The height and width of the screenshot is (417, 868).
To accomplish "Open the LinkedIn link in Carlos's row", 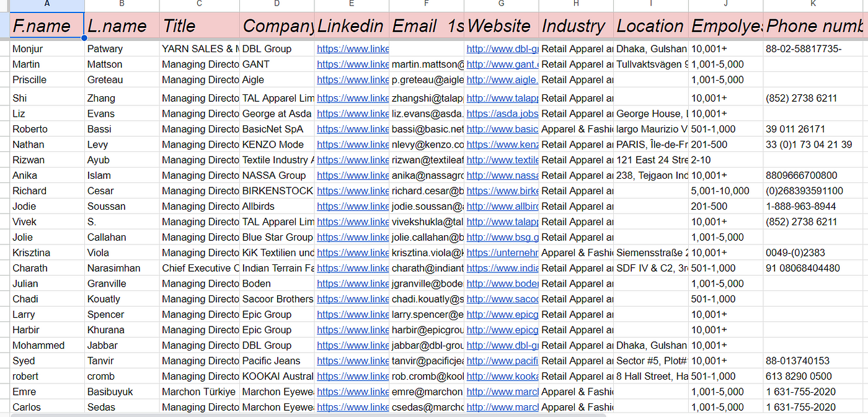I will (x=353, y=407).
